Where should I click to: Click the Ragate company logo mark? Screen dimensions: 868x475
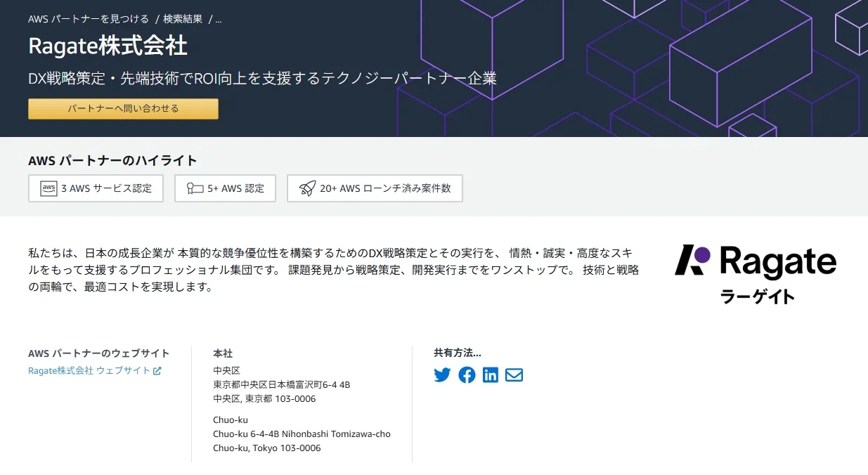[x=693, y=261]
